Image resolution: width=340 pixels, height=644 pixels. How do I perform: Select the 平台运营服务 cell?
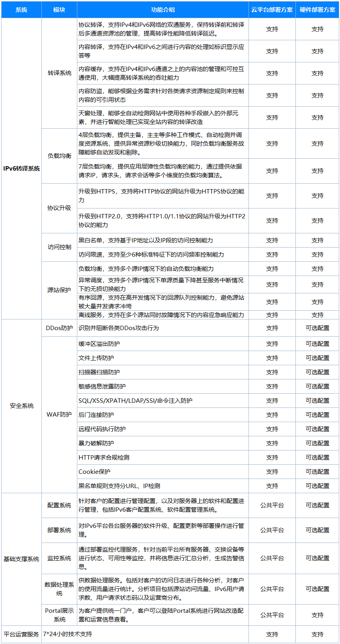tap(21, 634)
